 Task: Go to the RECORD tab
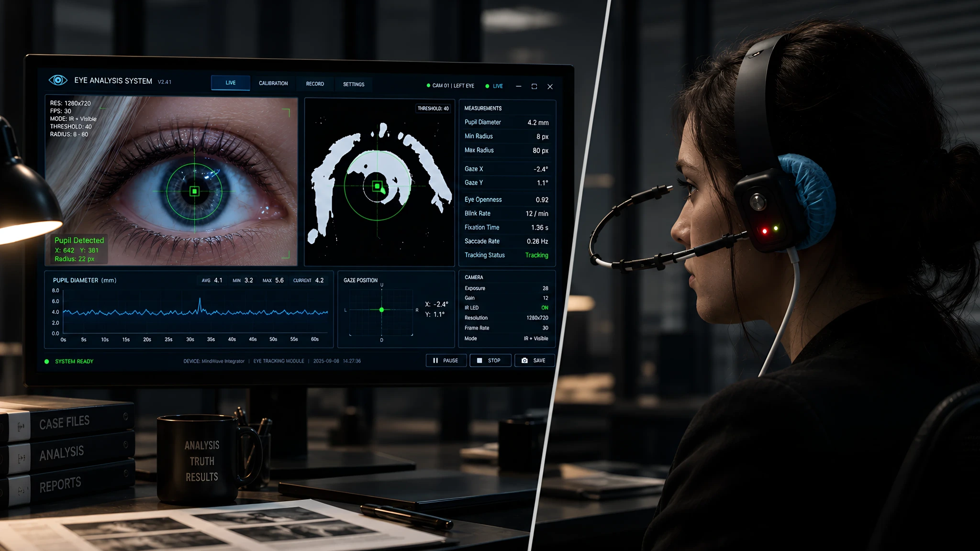coord(315,84)
